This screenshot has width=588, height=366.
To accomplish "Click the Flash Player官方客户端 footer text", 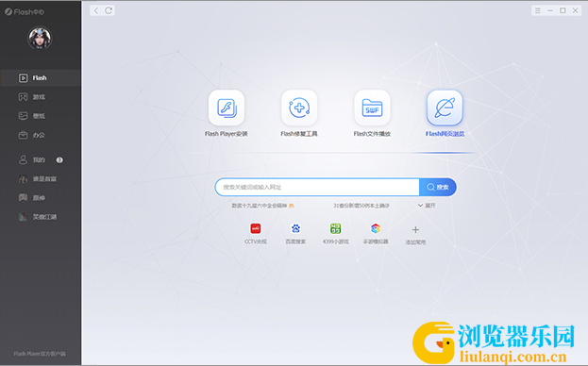I will [x=40, y=354].
